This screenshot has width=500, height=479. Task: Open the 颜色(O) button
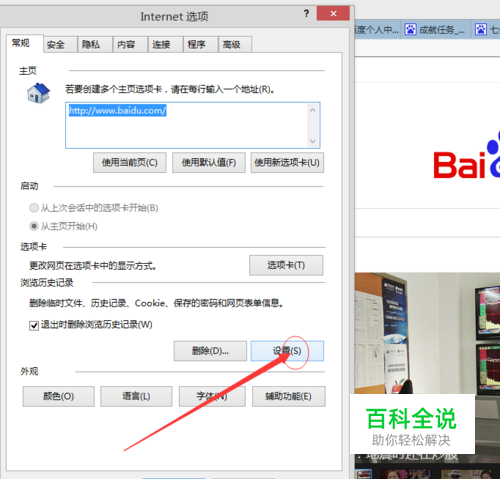pyautogui.click(x=59, y=396)
